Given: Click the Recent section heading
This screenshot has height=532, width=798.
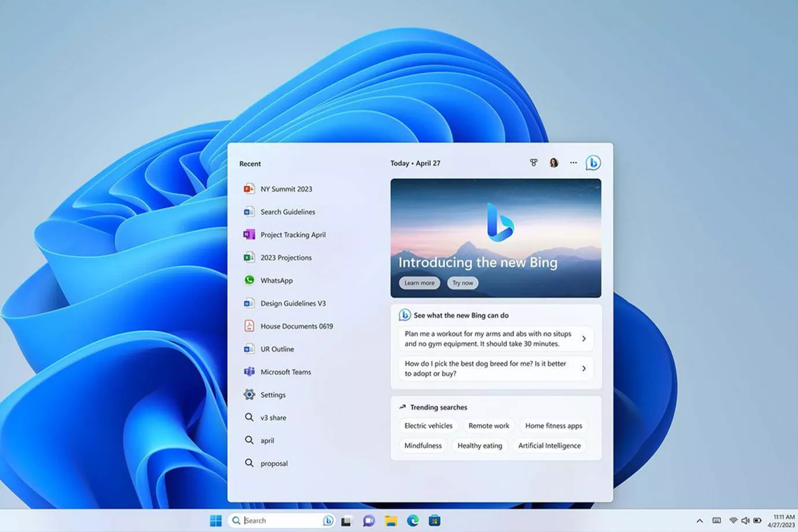Looking at the screenshot, I should 250,164.
